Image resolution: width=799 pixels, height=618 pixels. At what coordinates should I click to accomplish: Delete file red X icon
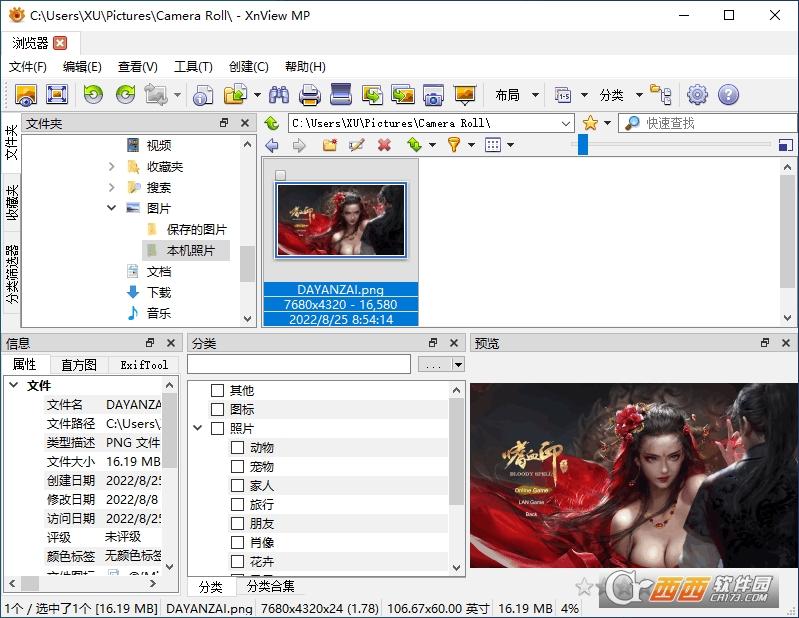point(384,145)
